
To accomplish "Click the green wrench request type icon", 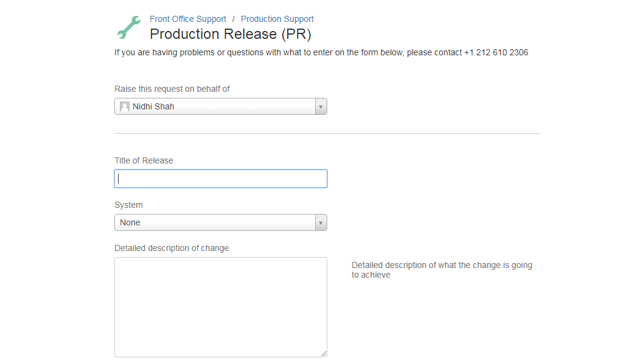I will [x=129, y=27].
